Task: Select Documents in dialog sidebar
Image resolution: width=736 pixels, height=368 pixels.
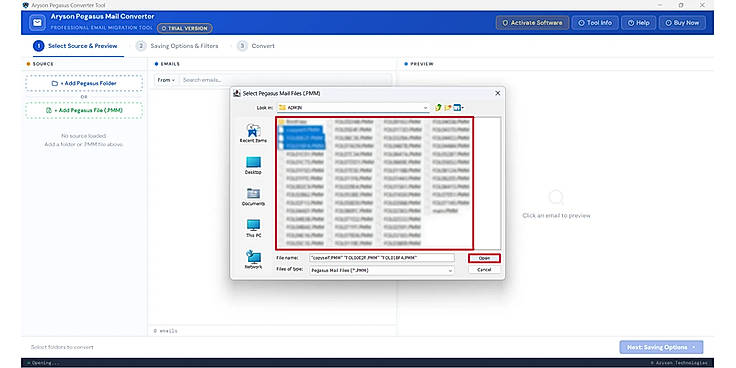Action: click(x=253, y=197)
